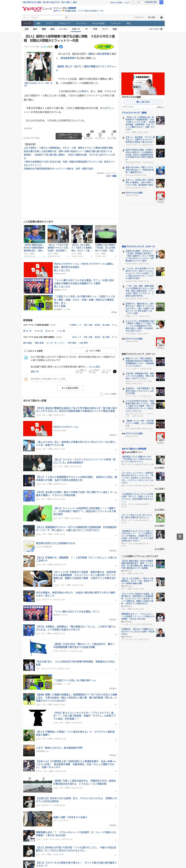Click the Yahoo! JAPAN link in the top bar
186x868 pixels.
pos(116,2)
